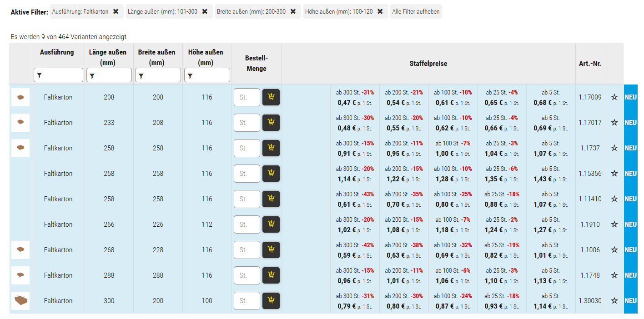The width and height of the screenshot is (644, 319).
Task: Star article 1.15356 as favorite
Action: (614, 174)
